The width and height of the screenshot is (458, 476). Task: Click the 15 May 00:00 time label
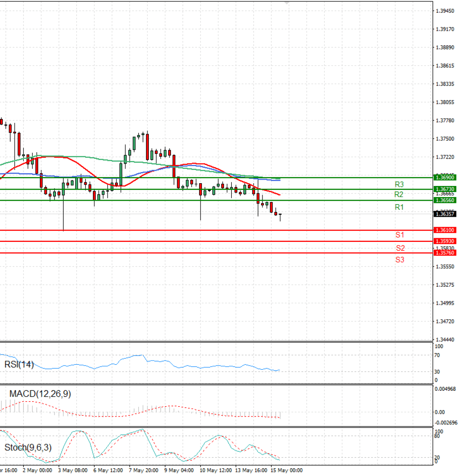(x=287, y=470)
